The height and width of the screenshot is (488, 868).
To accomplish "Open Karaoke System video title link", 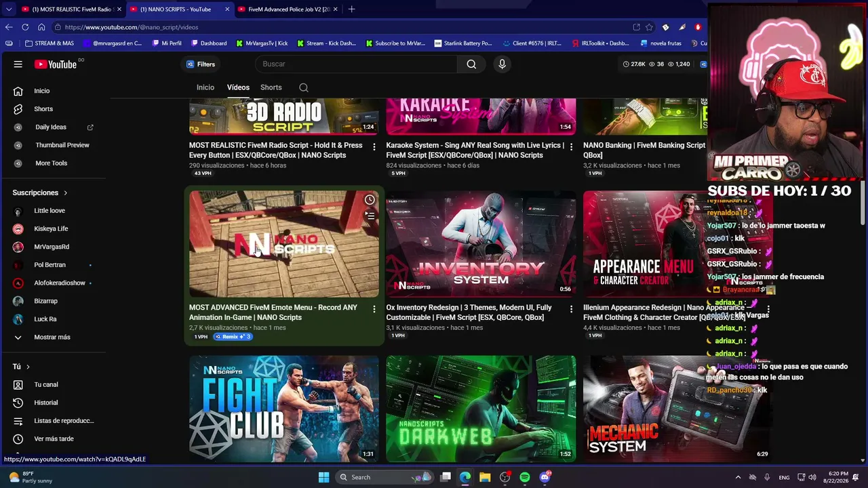I will pos(475,150).
